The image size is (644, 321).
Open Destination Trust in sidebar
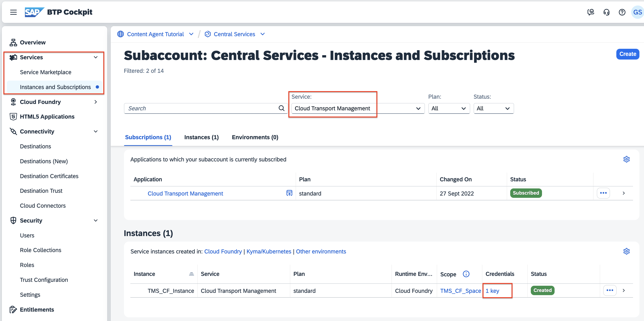(x=41, y=191)
